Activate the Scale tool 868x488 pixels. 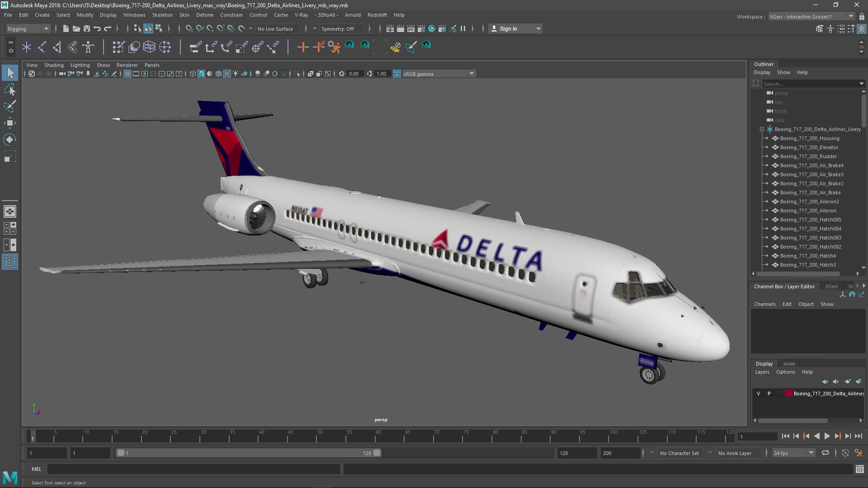(x=10, y=156)
